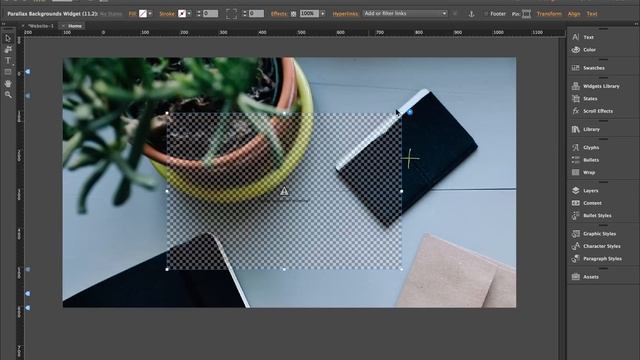Viewport: 640px width, 360px height.
Task: Switch to the Website-1 document tab
Action: pos(41,26)
